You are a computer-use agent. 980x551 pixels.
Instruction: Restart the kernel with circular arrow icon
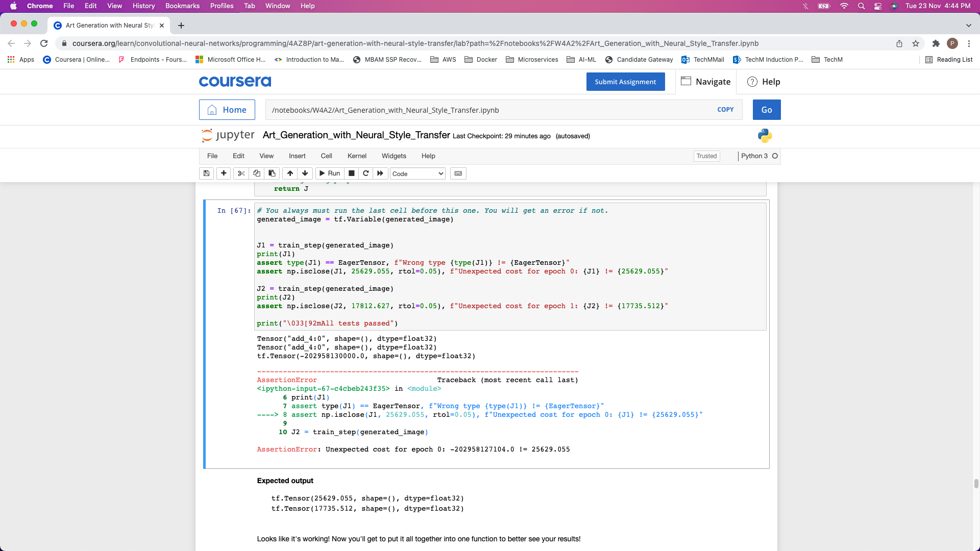click(x=366, y=173)
